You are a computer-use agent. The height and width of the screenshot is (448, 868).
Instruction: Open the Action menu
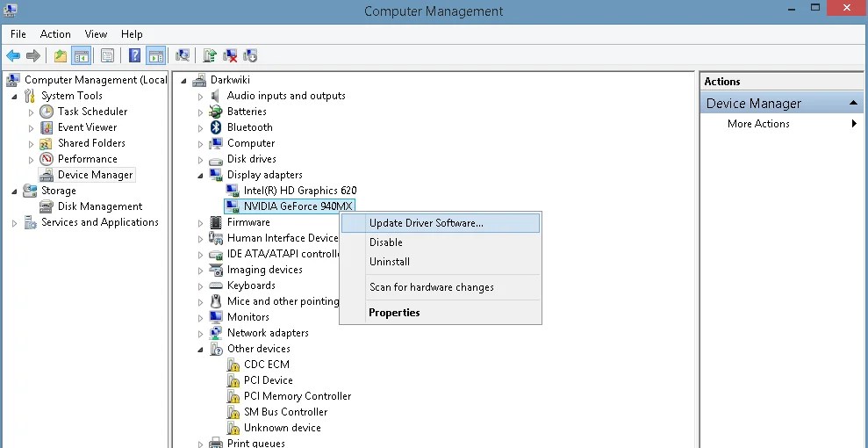click(55, 33)
